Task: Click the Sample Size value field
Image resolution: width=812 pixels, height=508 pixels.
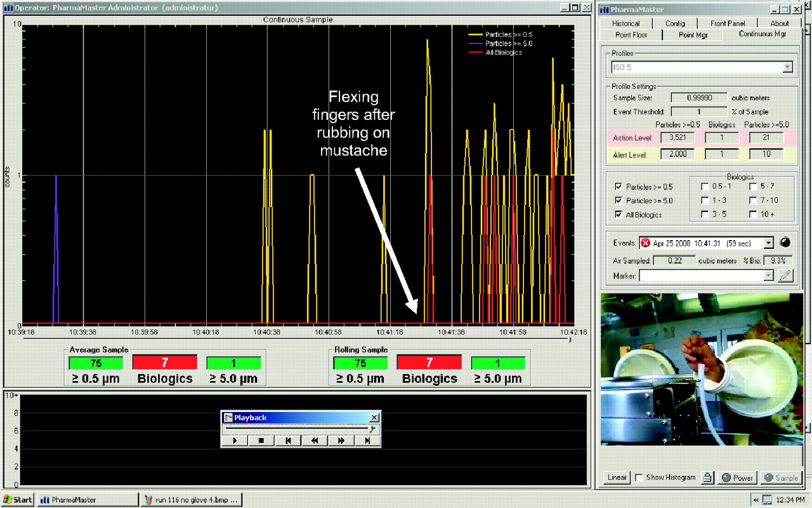Action: click(699, 98)
